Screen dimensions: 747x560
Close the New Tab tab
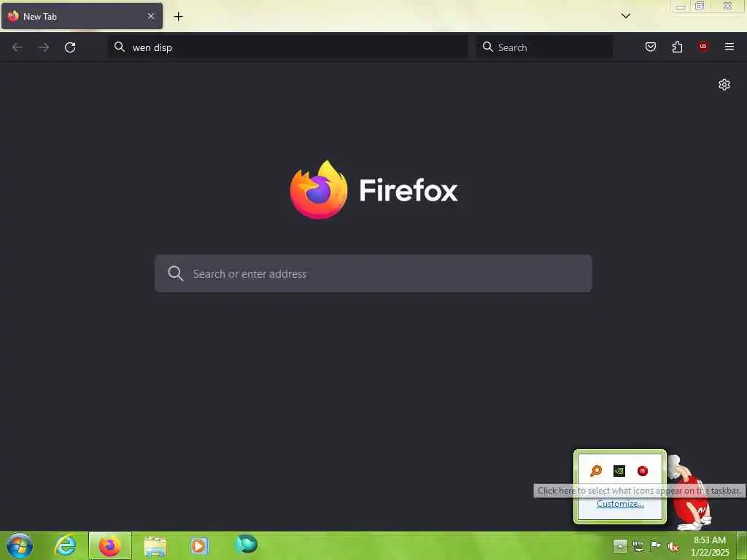click(151, 16)
